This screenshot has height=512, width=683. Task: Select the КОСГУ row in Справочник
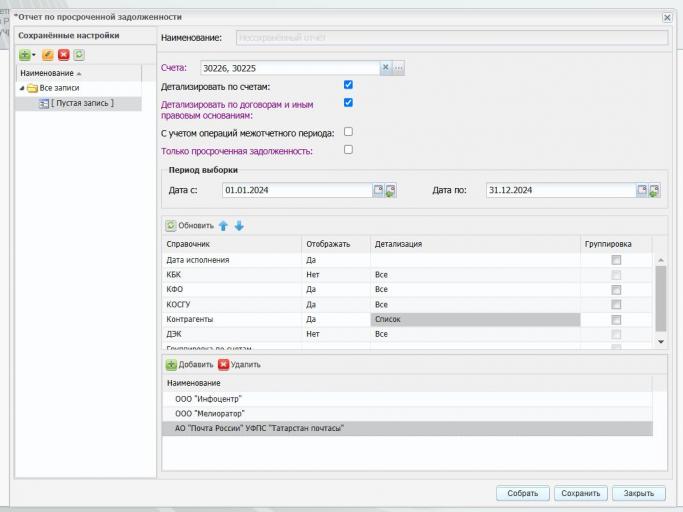pos(232,305)
